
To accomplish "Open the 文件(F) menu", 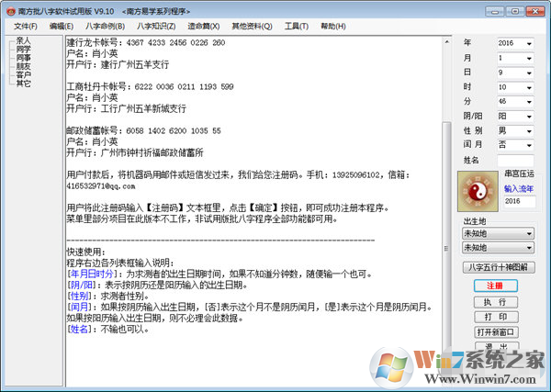I will pyautogui.click(x=26, y=27).
